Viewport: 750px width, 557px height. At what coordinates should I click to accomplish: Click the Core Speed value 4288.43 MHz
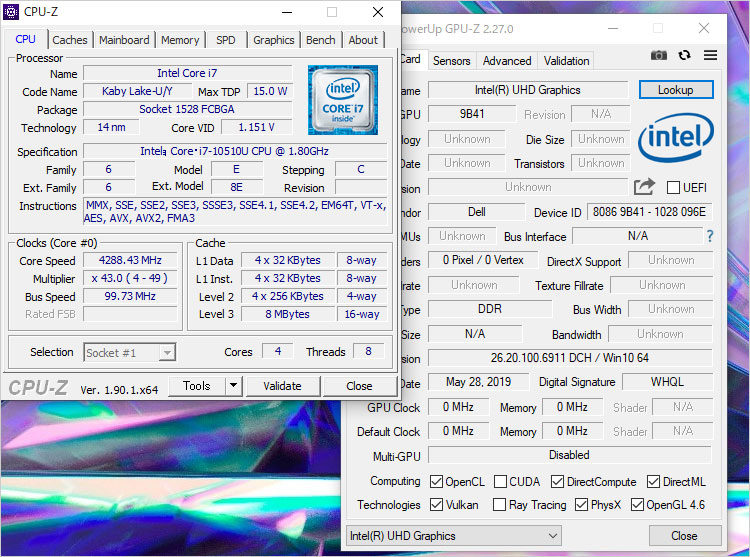point(130,260)
